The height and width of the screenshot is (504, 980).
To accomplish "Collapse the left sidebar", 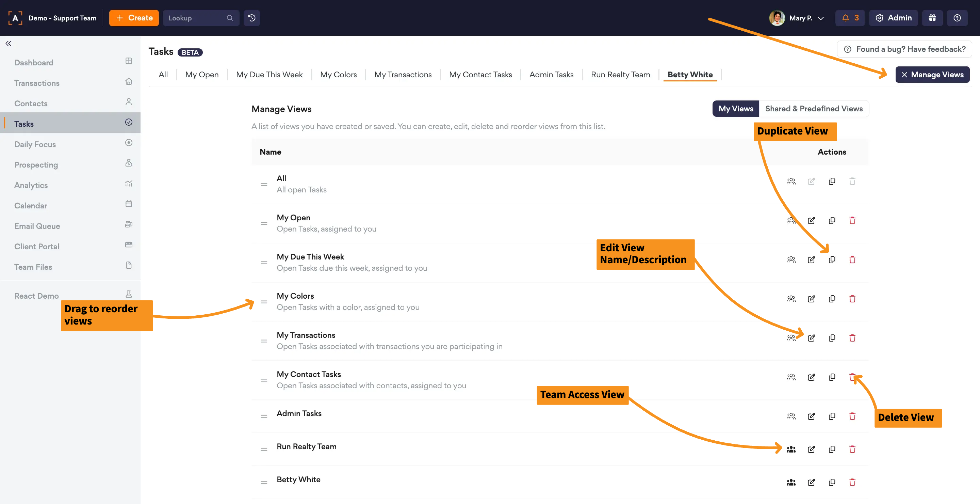I will 9,43.
